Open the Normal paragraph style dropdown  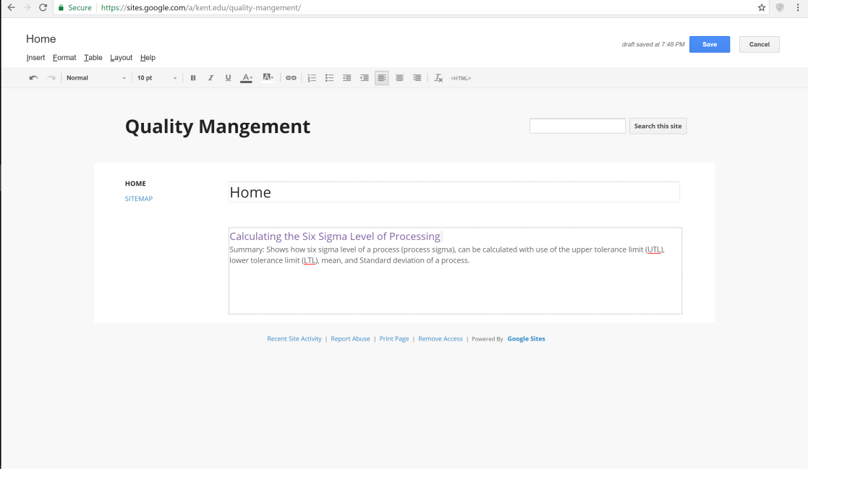pyautogui.click(x=95, y=78)
